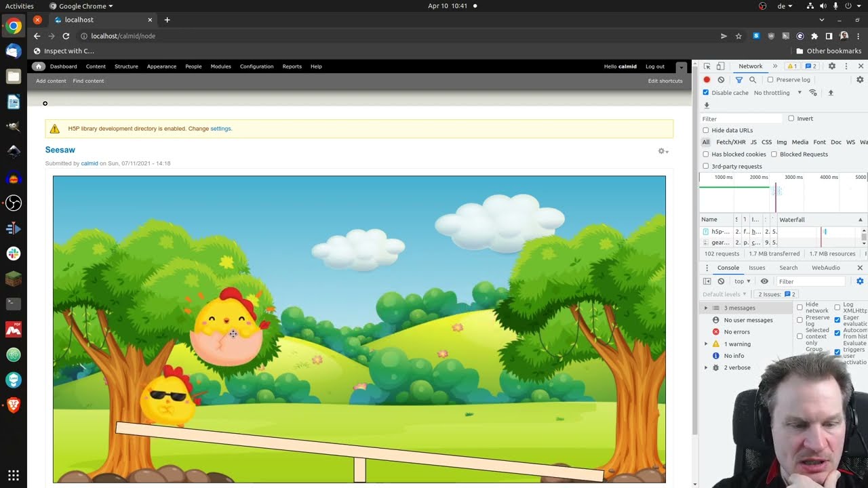Open the DevTools three-dot customize menu
Screen dimensions: 868x488
point(846,66)
